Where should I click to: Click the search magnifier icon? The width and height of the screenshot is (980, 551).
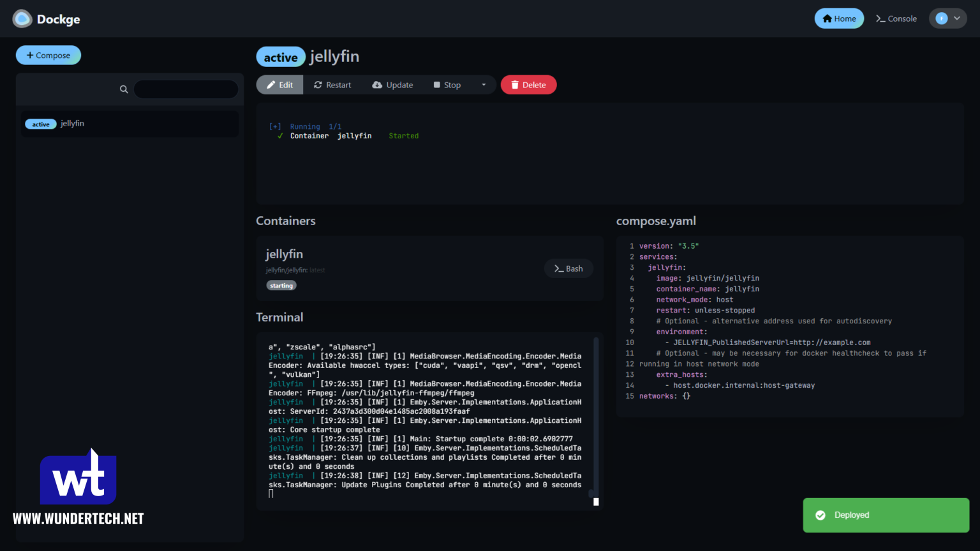[x=124, y=89]
